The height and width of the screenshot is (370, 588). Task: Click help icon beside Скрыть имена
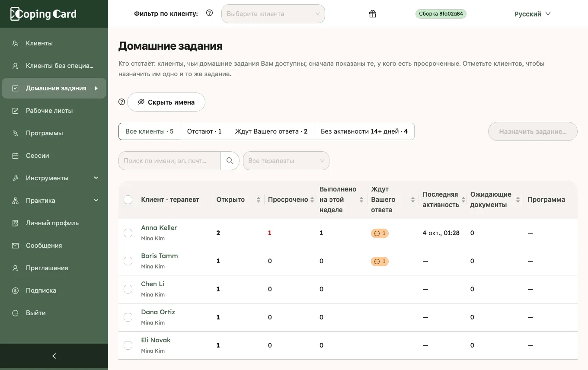click(x=122, y=102)
